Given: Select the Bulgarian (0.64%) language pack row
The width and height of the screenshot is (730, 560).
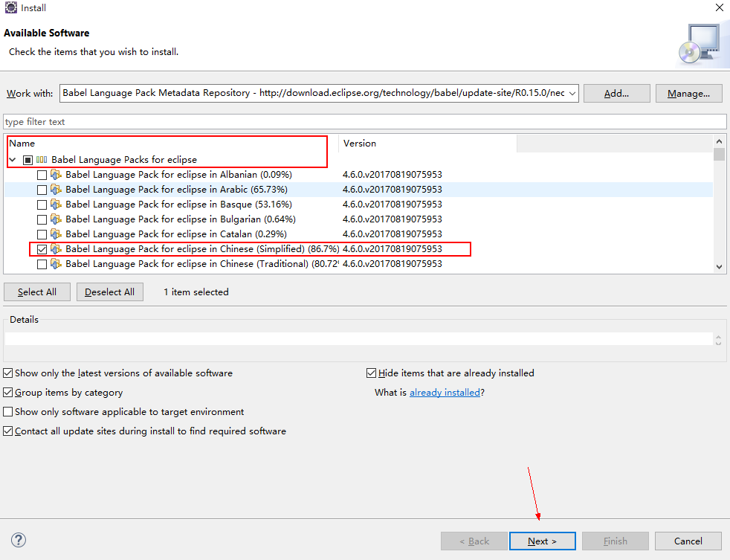Looking at the screenshot, I should click(x=358, y=219).
